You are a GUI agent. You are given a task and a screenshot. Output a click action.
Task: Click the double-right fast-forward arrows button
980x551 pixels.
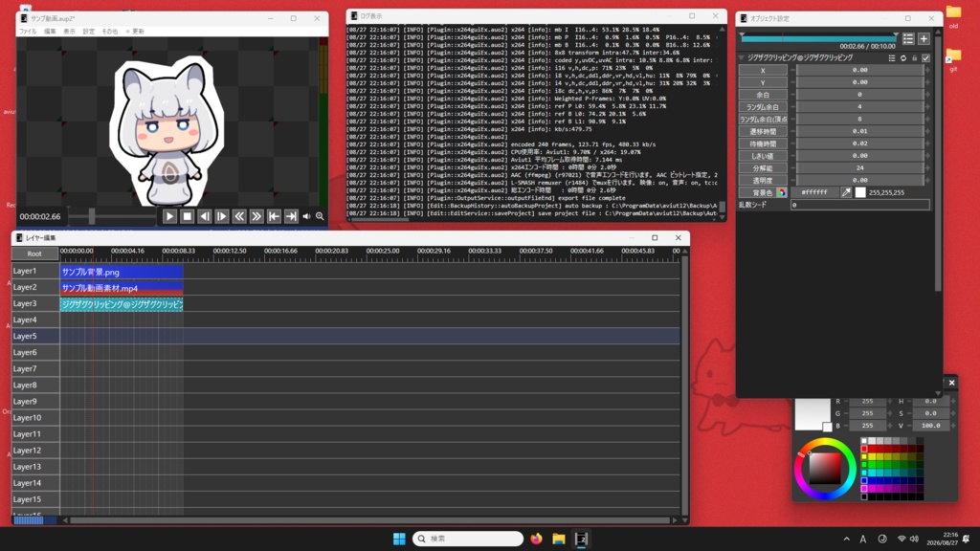coord(256,216)
